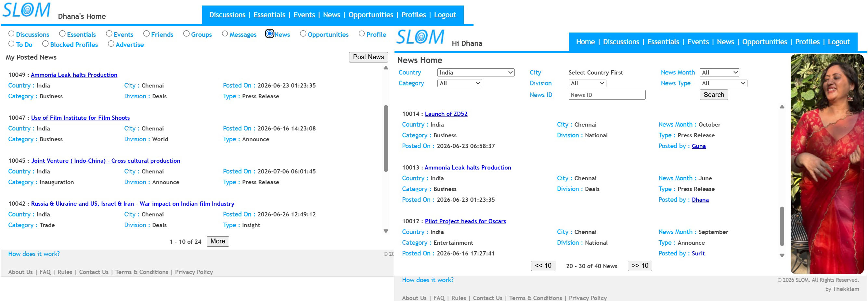
Task: Open News in the Hi Dhana navigation bar
Action: click(x=725, y=42)
